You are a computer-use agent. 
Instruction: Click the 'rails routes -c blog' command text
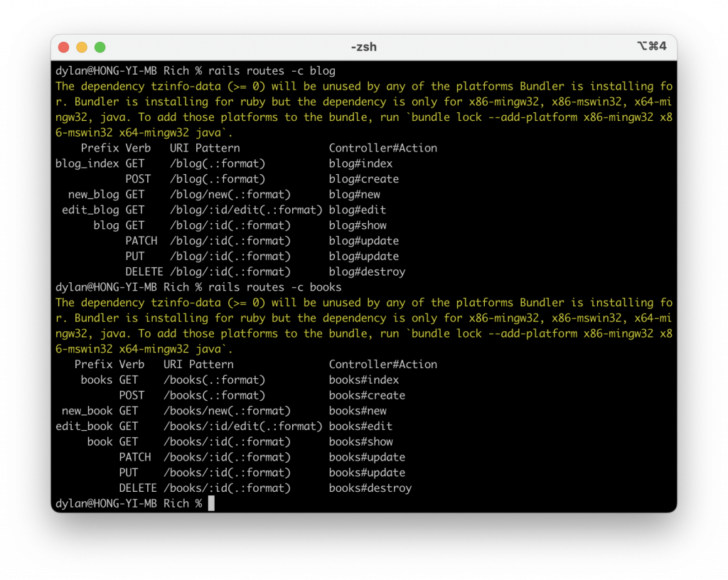[x=272, y=71]
